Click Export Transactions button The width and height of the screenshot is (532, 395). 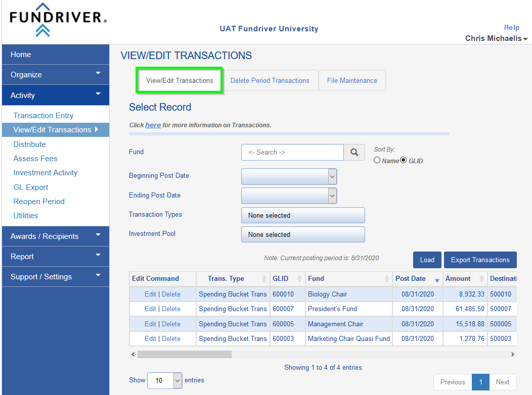click(x=480, y=260)
